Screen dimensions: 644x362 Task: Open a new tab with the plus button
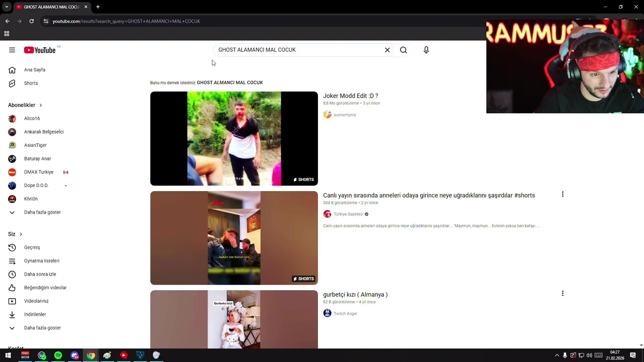(x=98, y=7)
